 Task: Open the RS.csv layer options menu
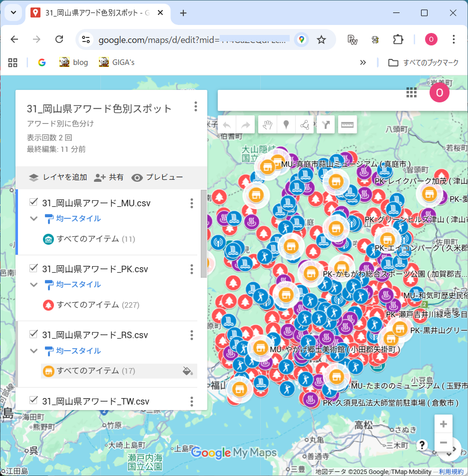pos(191,335)
